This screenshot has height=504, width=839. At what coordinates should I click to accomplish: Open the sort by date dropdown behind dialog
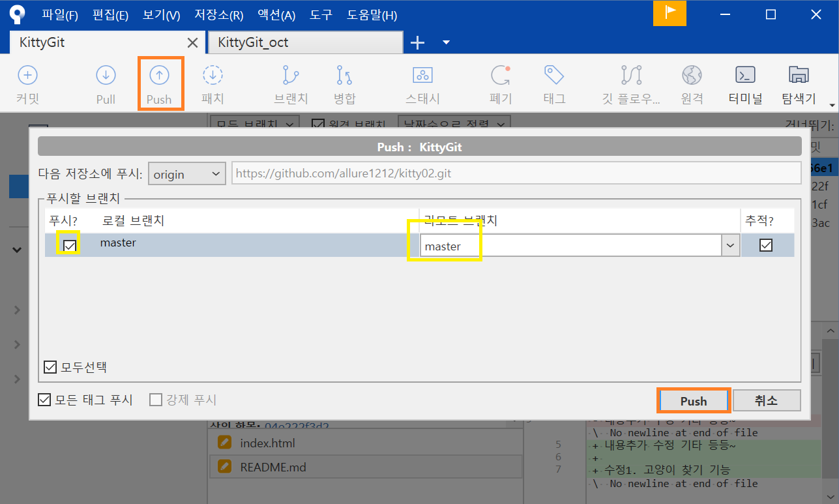coord(454,123)
